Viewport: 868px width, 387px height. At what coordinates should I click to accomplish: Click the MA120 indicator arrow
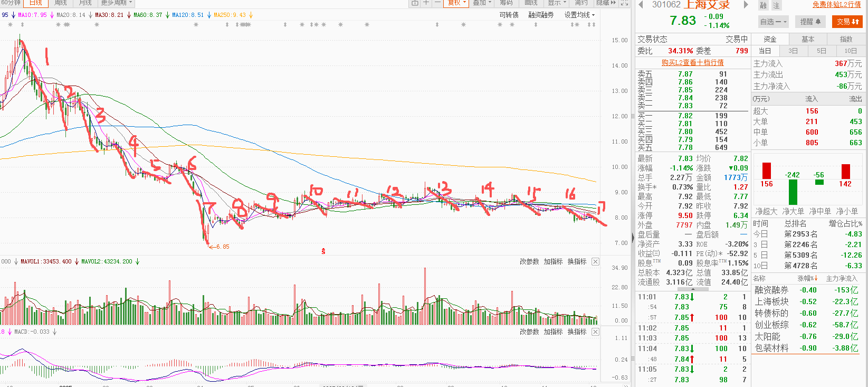[209, 15]
